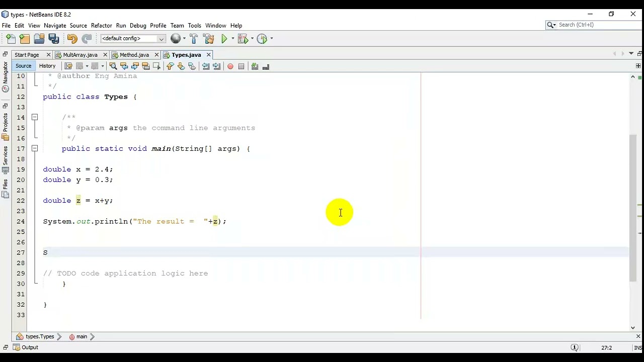Toggle the rectangular selection icon

[156, 66]
